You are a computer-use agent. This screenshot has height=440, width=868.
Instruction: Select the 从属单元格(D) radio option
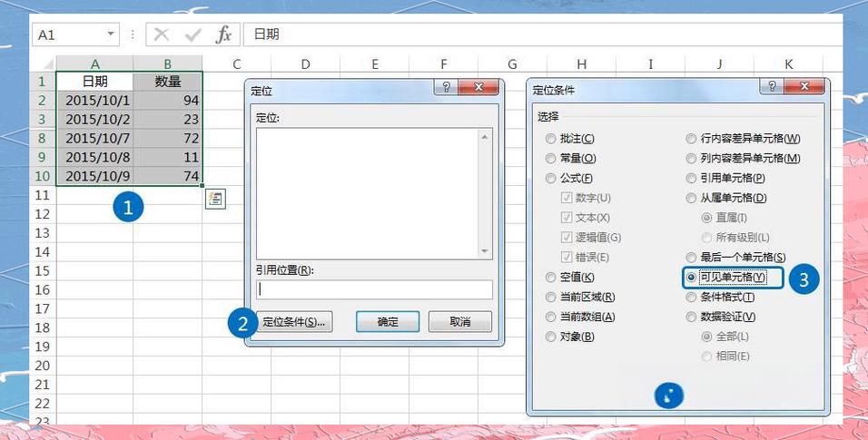[x=726, y=198]
